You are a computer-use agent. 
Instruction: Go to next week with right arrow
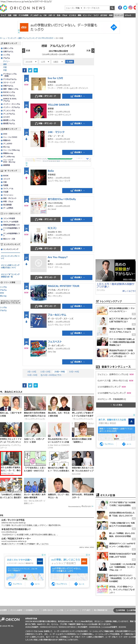[x=93, y=51]
